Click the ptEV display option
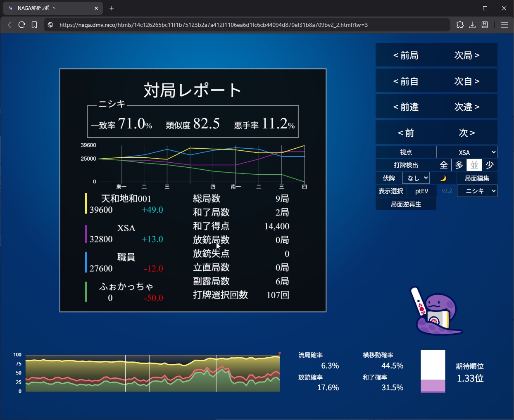This screenshot has width=514, height=420. coord(421,191)
